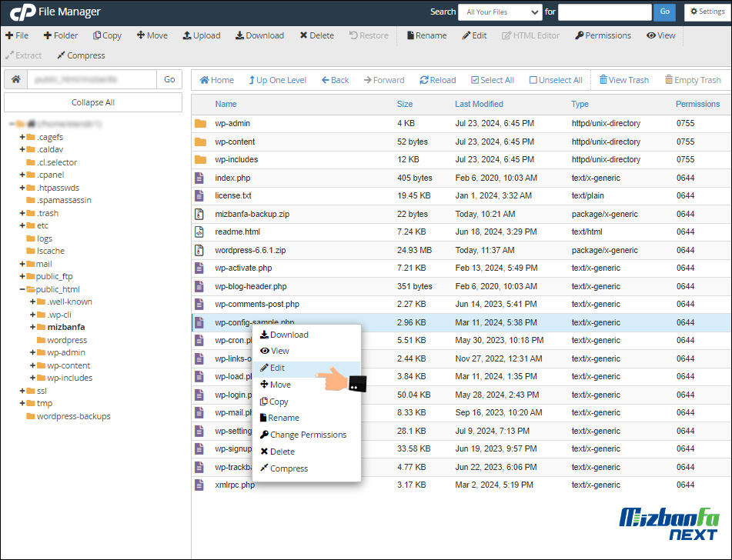Click the wp-activate.php file icon
732x560 pixels.
[x=199, y=268]
